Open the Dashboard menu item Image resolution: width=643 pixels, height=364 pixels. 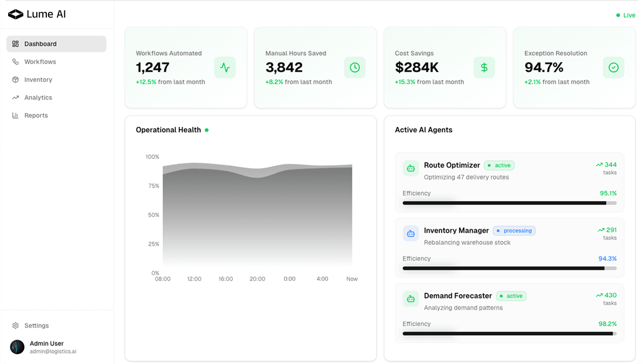click(x=56, y=44)
